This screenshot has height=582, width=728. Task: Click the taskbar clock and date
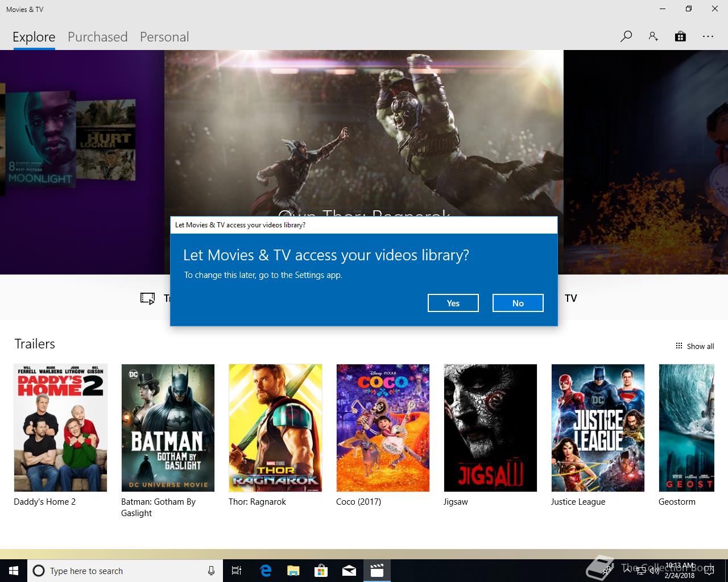coord(680,571)
